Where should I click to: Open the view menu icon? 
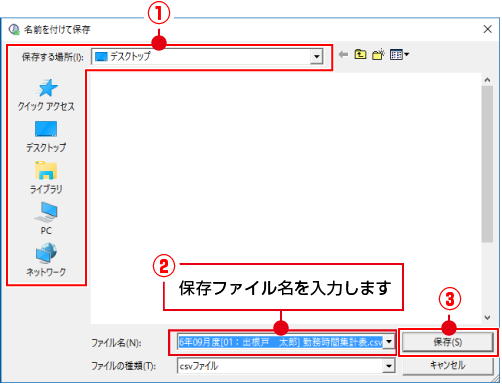399,54
